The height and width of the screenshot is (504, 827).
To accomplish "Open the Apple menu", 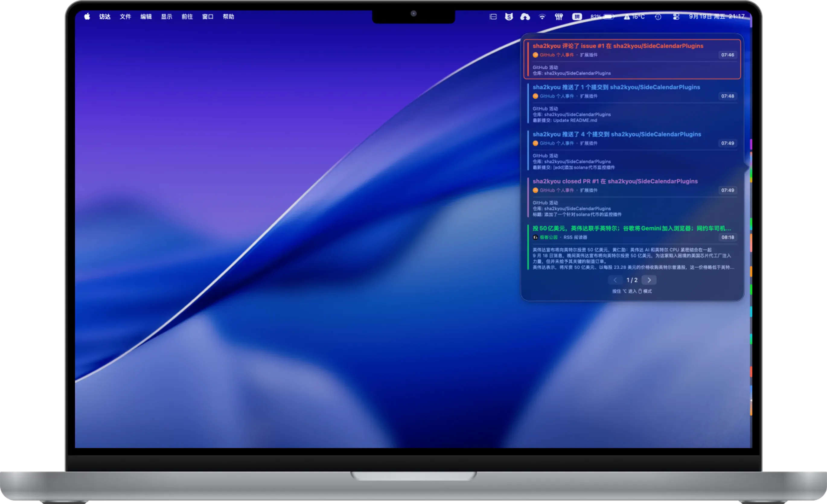I will pyautogui.click(x=87, y=16).
